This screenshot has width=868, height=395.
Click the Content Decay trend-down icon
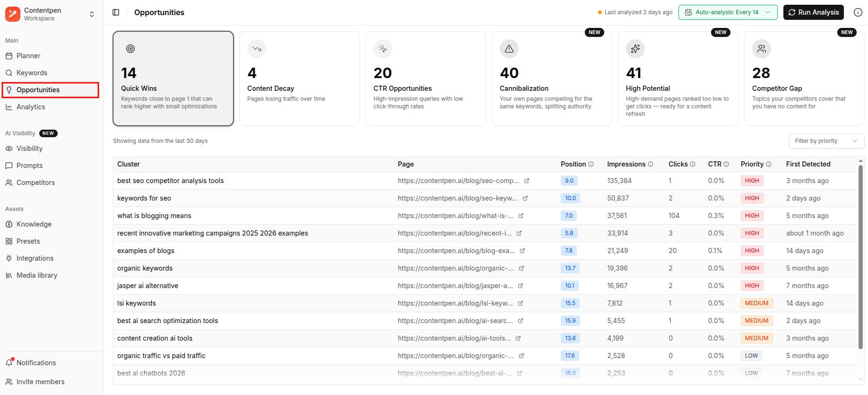pyautogui.click(x=257, y=49)
